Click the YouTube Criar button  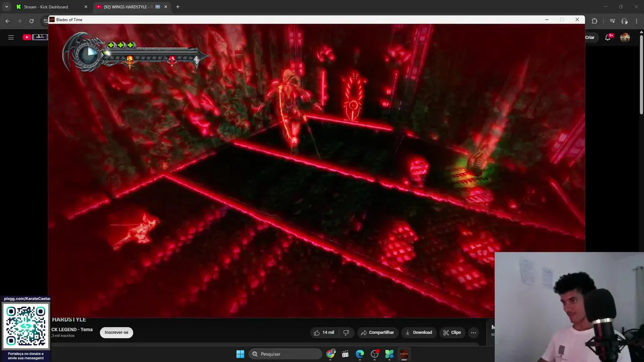[x=590, y=37]
